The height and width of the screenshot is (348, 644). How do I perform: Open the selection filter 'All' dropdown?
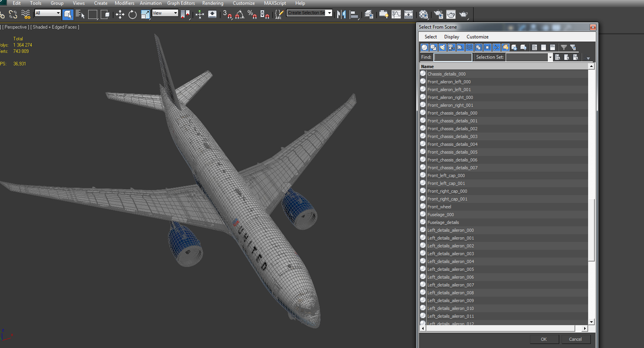[x=48, y=13]
